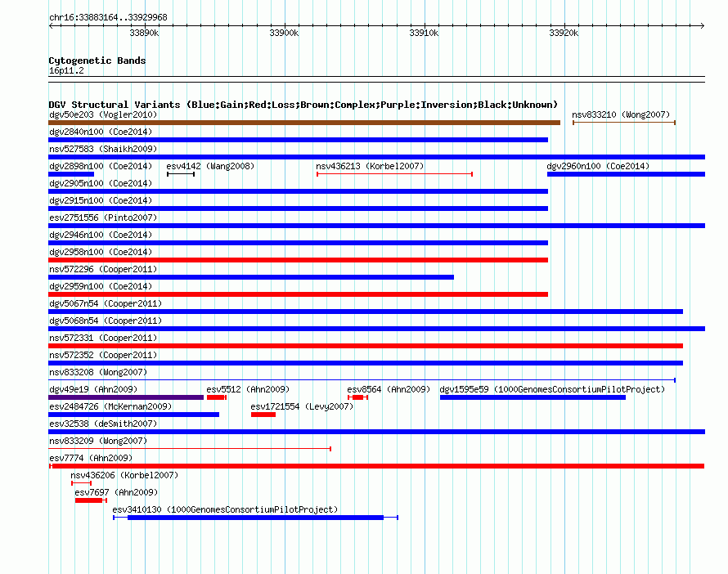
Task: Open esv3410130 (1000GenomesConsortiumPilotProject) variant
Action: (x=255, y=518)
